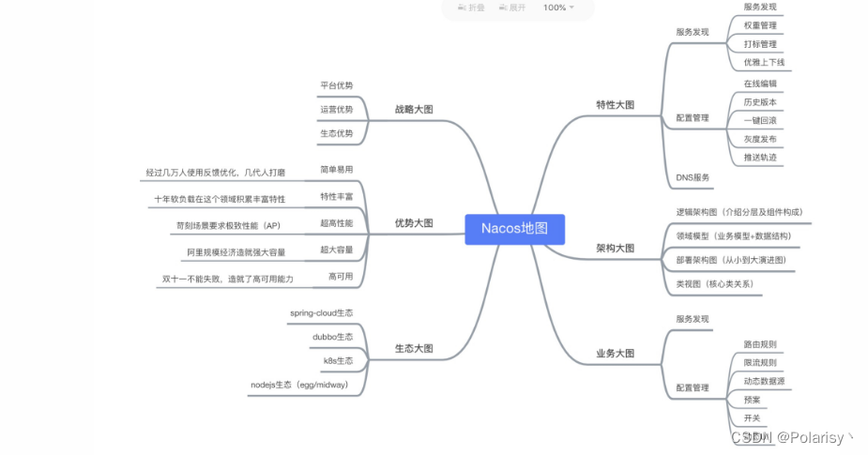Click the 动态数据源 node

point(764,382)
